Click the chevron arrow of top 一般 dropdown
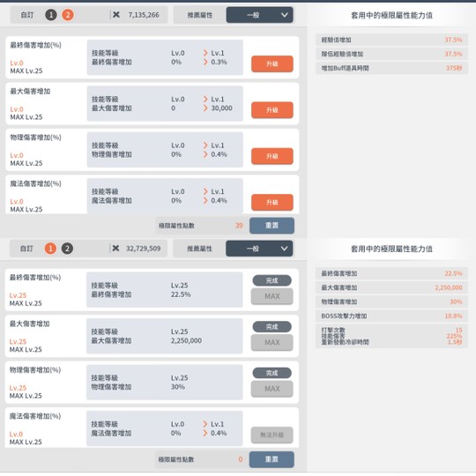Screen dimensions: 476x476 (285, 15)
